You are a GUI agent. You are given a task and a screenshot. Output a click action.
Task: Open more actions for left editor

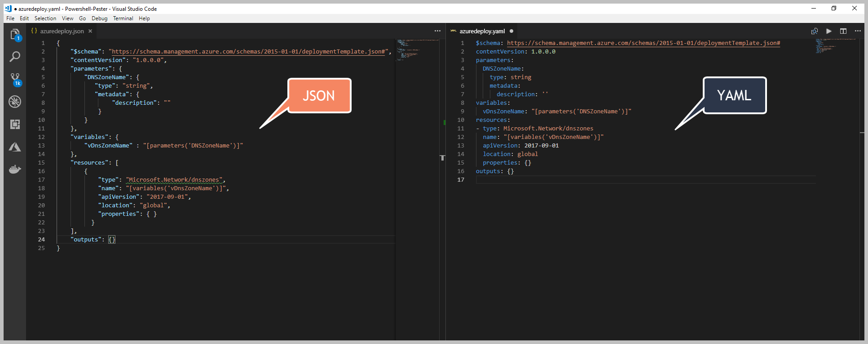(437, 31)
